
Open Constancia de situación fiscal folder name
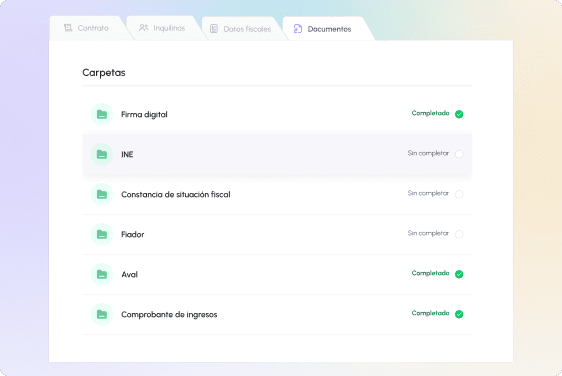click(176, 194)
